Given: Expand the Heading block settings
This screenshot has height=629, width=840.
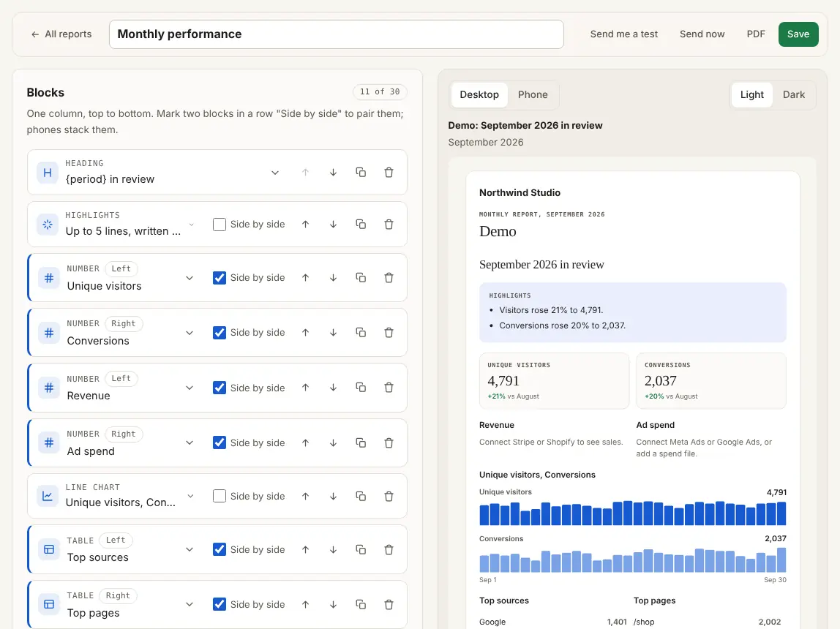Looking at the screenshot, I should (275, 173).
